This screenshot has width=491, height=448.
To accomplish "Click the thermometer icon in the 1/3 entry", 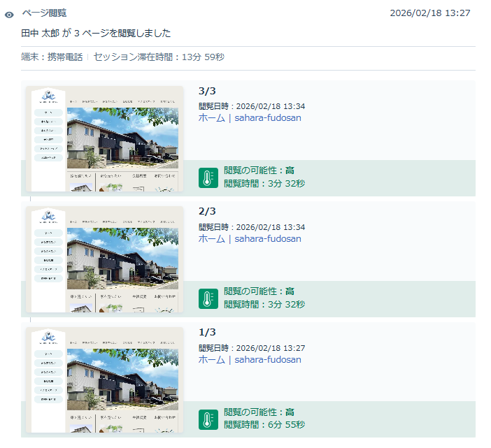I will tap(208, 419).
